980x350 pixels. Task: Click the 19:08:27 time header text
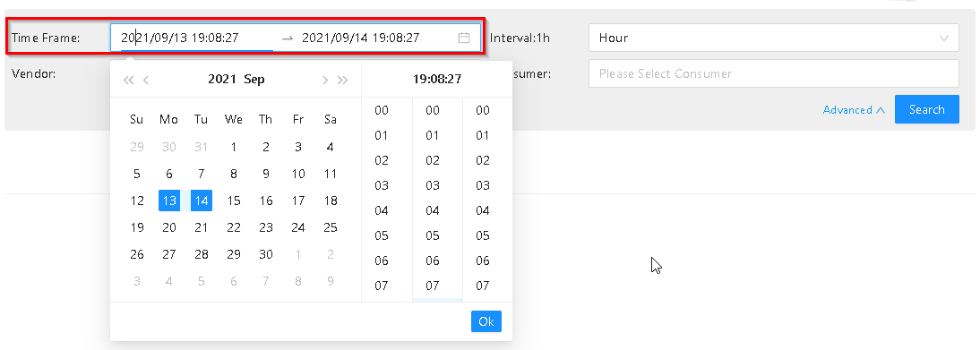pyautogui.click(x=437, y=80)
